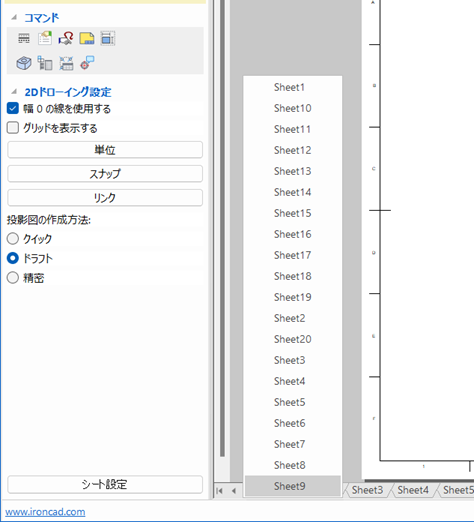
Task: Click the blue view with dimensions command icon
Action: coord(108,38)
